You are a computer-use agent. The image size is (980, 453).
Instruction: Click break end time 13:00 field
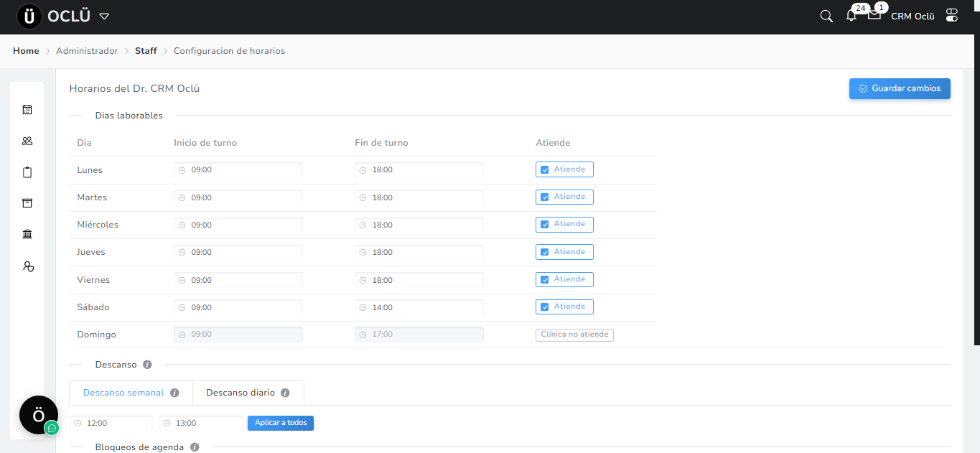(201, 423)
